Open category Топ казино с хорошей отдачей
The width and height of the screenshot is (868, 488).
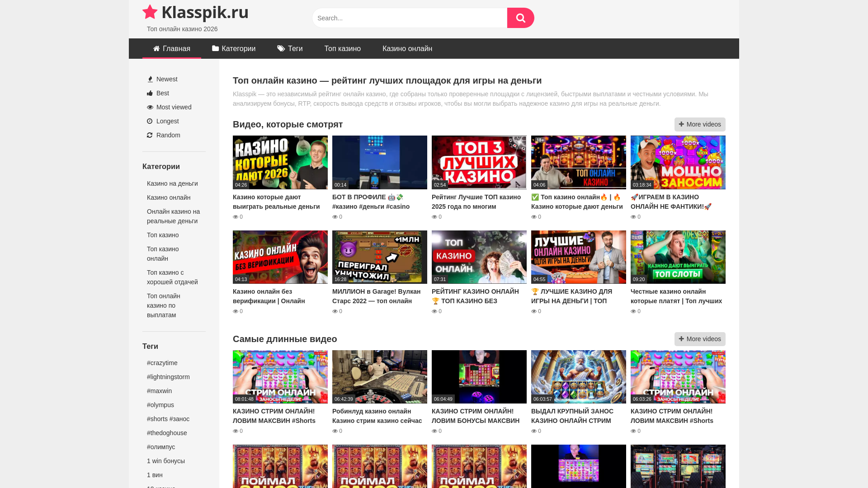click(x=172, y=277)
